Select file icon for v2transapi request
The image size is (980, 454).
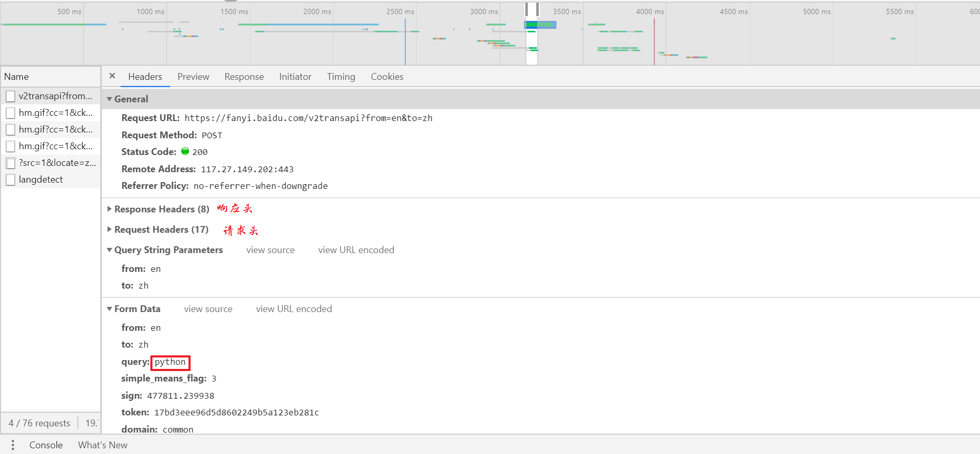point(10,96)
